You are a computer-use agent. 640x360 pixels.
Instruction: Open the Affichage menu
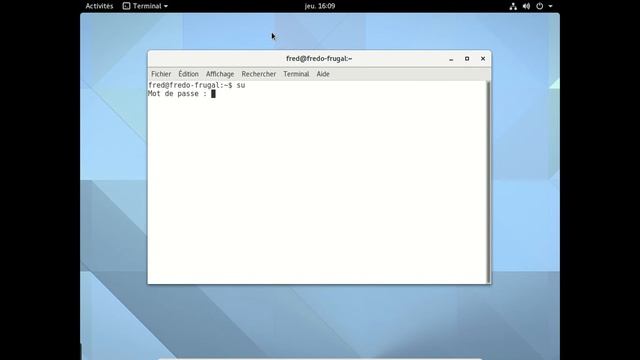[x=220, y=74]
